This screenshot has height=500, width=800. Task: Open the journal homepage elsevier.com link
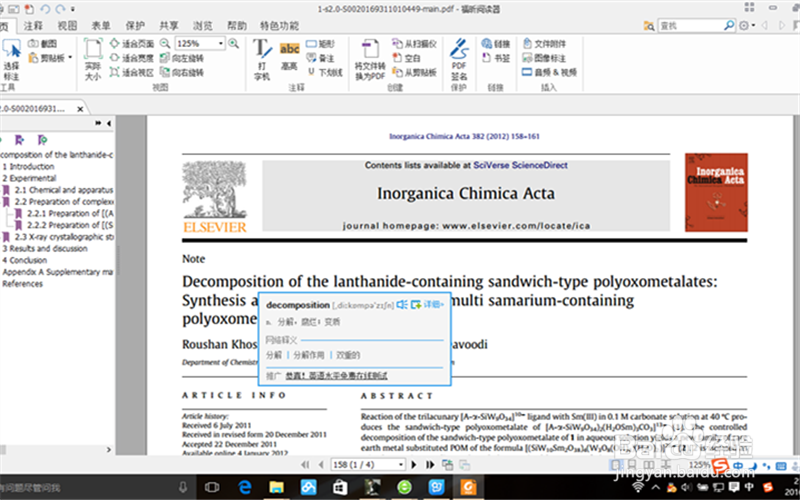[x=516, y=226]
